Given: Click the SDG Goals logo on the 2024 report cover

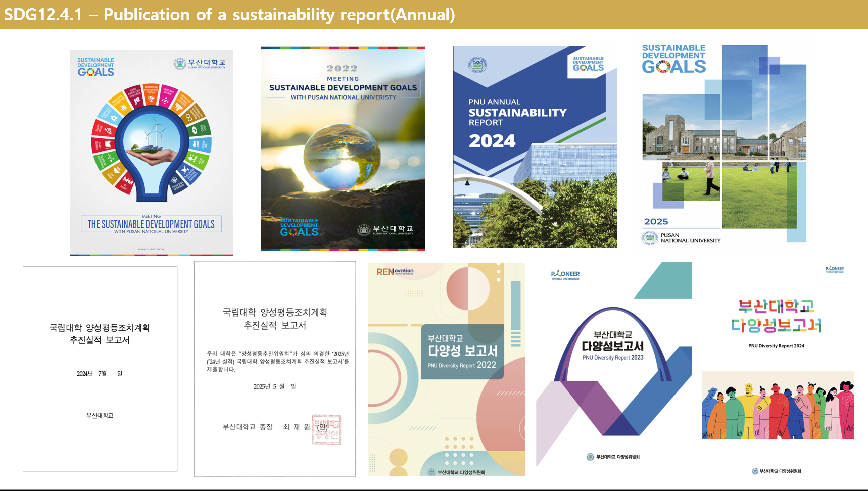Looking at the screenshot, I should [588, 64].
